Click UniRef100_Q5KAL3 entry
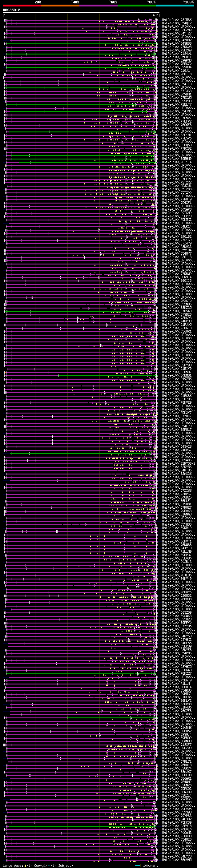Screen dimensions: 197x868 tap(177, 765)
